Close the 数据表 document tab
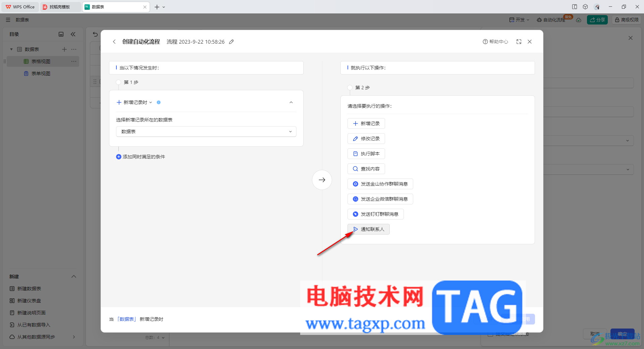Viewport: 644px width, 349px height. (145, 7)
